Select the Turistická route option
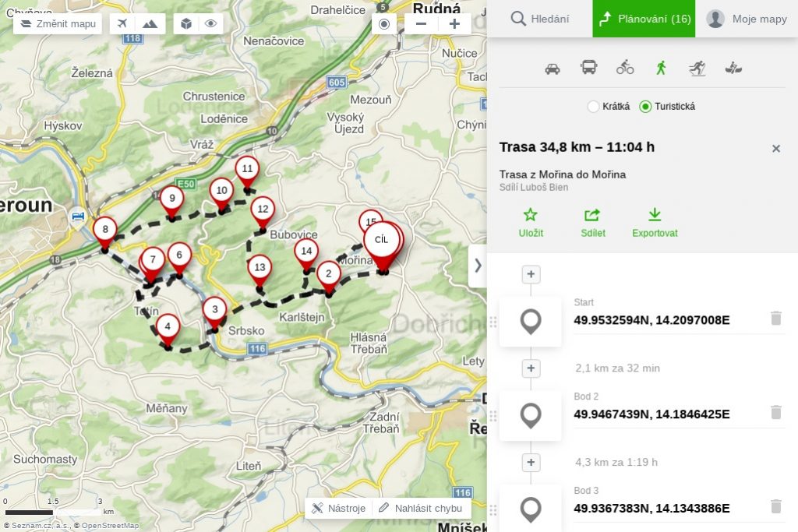The image size is (798, 532). [x=667, y=106]
